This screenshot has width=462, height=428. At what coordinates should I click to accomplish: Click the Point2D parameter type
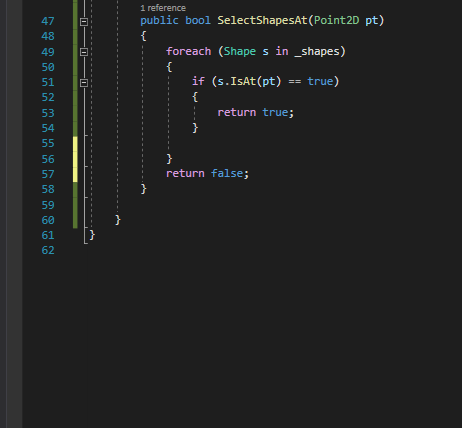click(x=336, y=20)
